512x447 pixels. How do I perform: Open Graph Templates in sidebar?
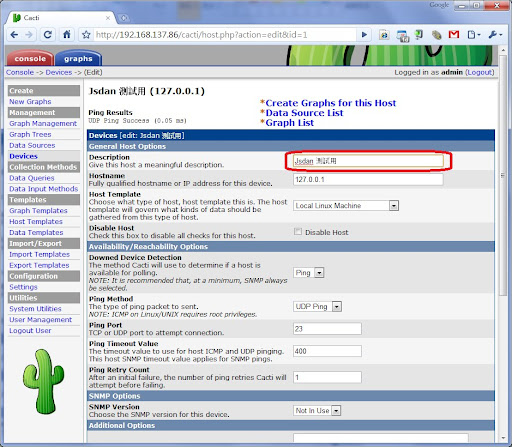[38, 211]
